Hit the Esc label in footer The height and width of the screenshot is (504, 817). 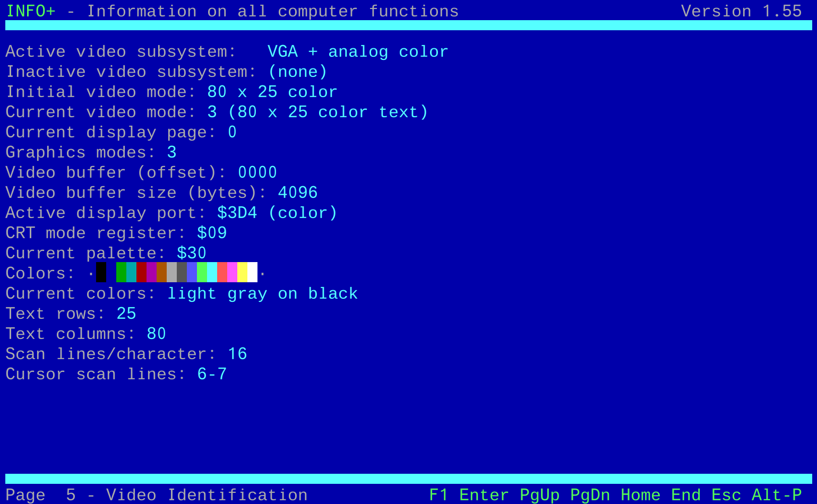(726, 495)
